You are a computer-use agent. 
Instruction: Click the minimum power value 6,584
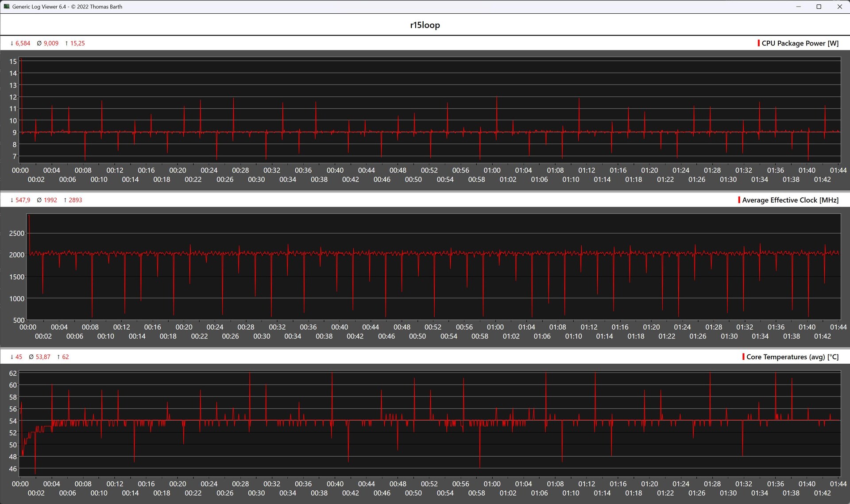(x=23, y=43)
